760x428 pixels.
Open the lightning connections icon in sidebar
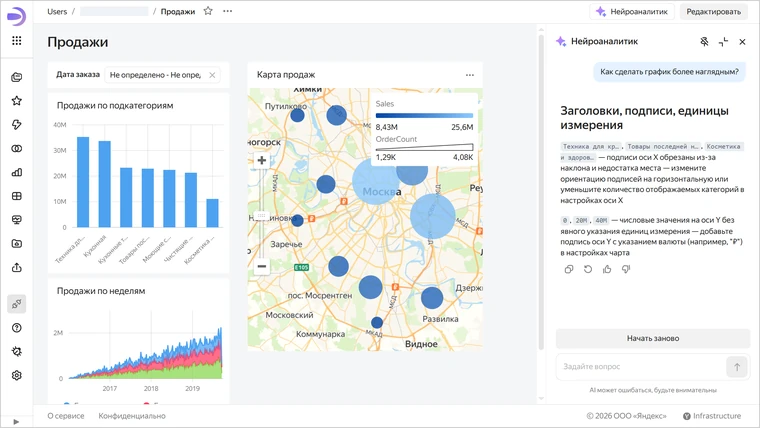(x=16, y=125)
